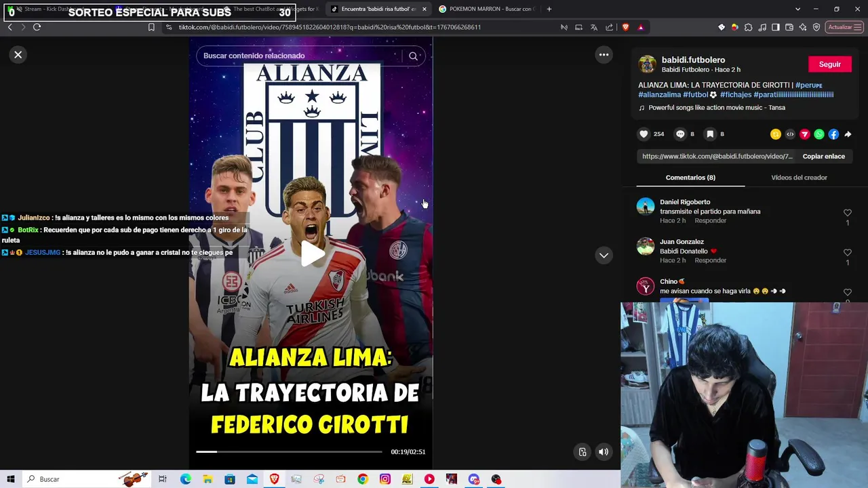The image size is (868, 488).
Task: Share the video to Facebook
Action: point(833,134)
